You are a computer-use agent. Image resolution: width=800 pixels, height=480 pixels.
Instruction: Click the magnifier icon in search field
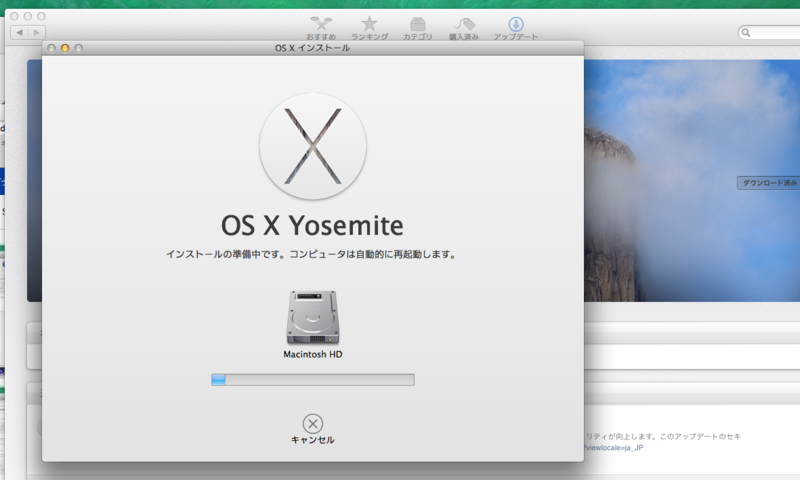(x=746, y=33)
